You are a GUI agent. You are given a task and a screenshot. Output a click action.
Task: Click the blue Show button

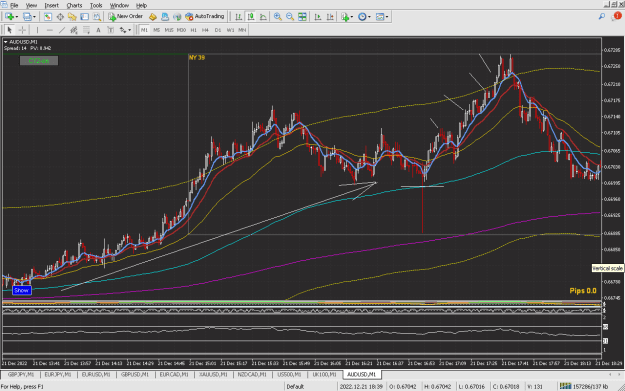[22, 291]
